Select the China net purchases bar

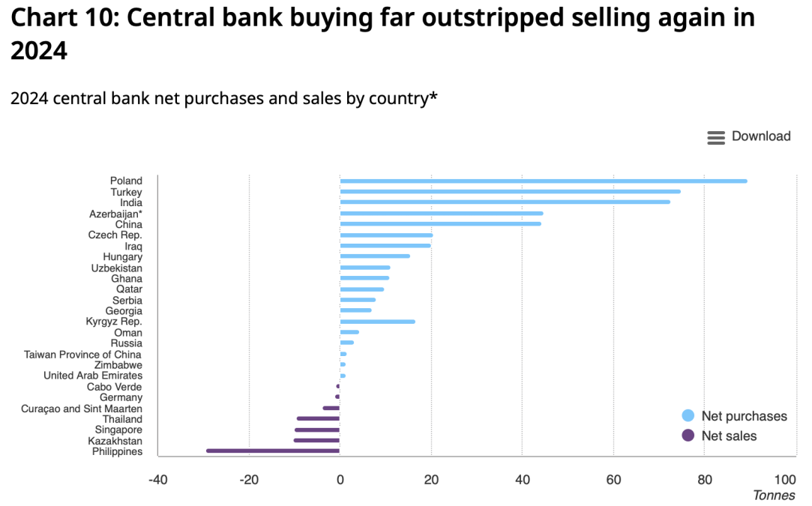click(441, 223)
